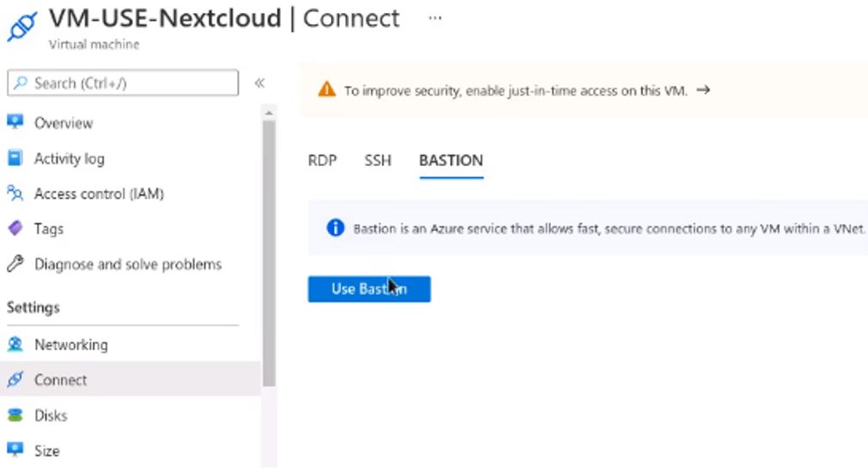Click the sidebar vertical scrollbar thumb
The image size is (868, 470).
[x=269, y=253]
